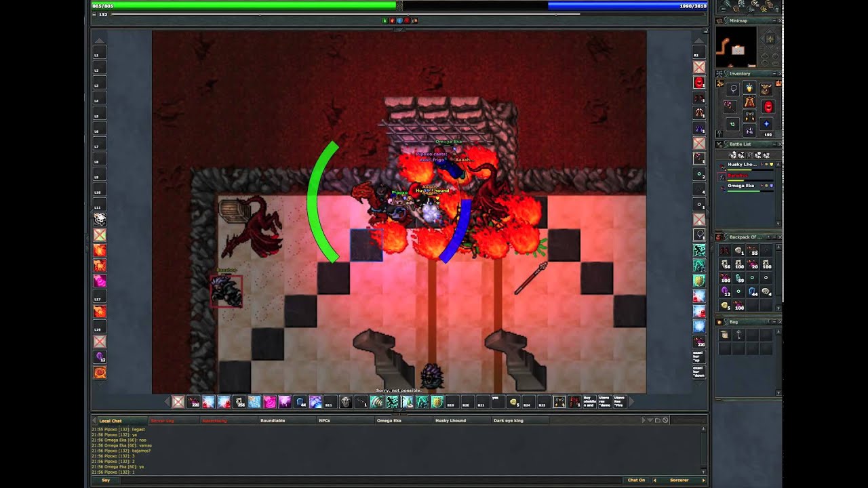The width and height of the screenshot is (868, 488).
Task: Collapse the Backpack panel
Action: (x=776, y=237)
